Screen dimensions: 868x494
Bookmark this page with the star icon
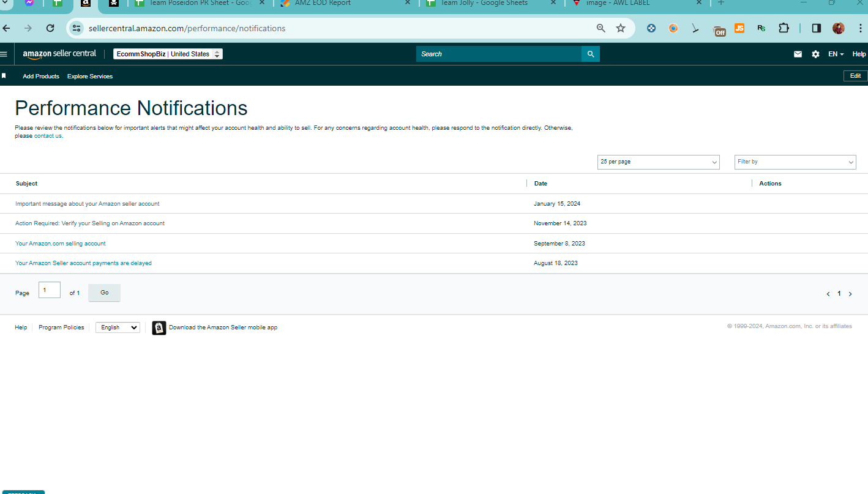tap(621, 28)
